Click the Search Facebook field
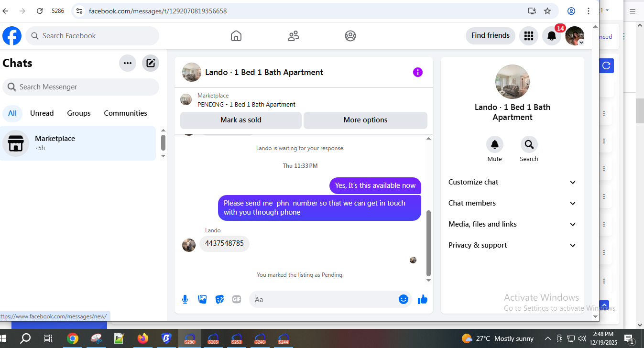The height and width of the screenshot is (348, 644). [92, 36]
